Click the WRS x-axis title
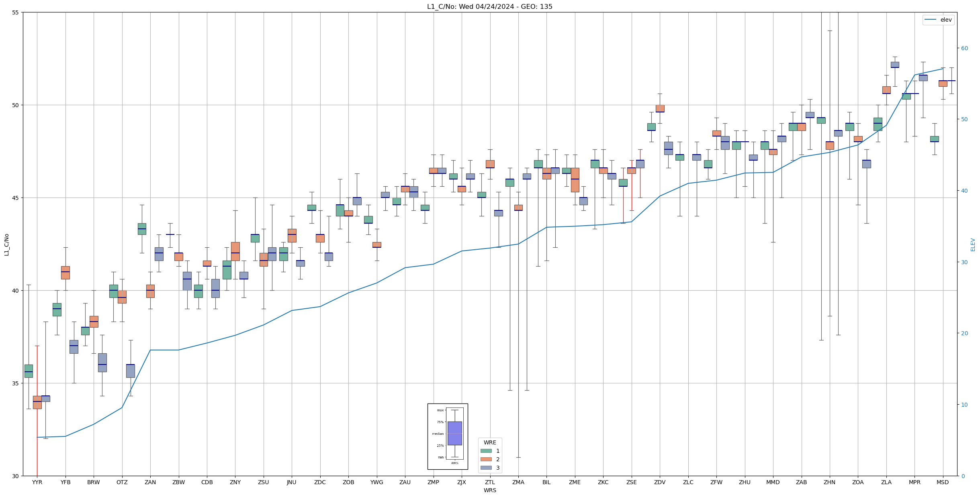The image size is (980, 497). pyautogui.click(x=490, y=490)
